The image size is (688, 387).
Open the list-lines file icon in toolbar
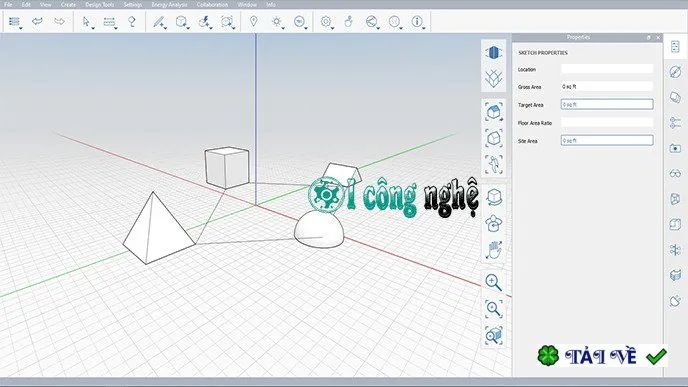(14, 21)
